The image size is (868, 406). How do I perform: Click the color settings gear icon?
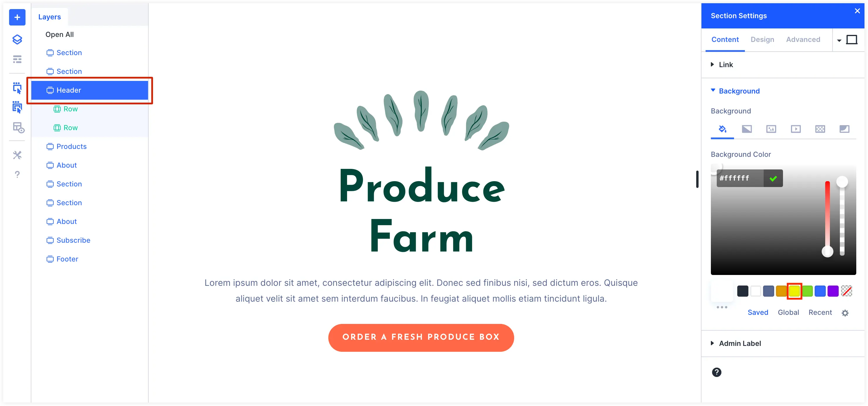pos(845,312)
